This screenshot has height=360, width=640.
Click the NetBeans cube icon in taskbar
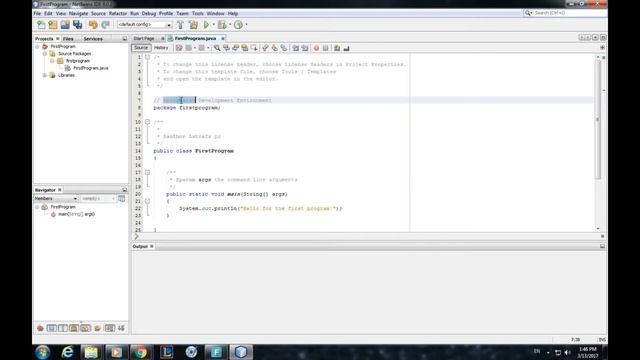point(241,352)
